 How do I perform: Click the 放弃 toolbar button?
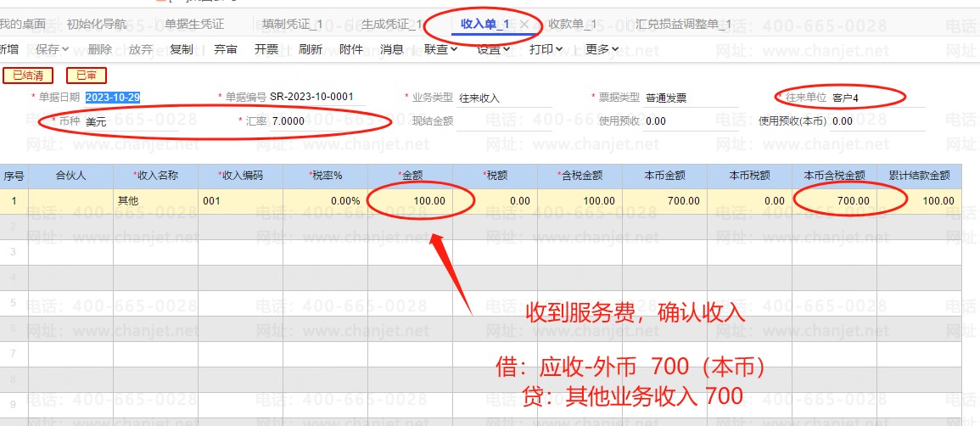point(141,49)
